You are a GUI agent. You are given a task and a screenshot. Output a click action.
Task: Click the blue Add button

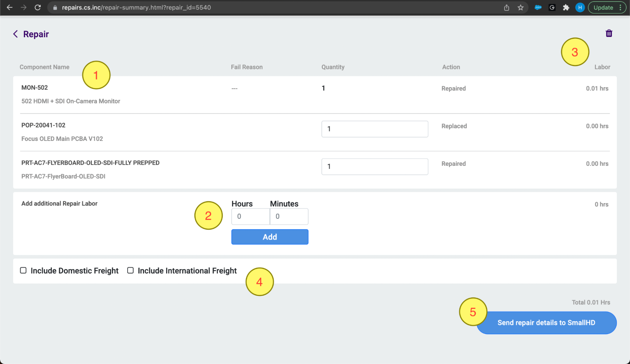click(x=270, y=237)
